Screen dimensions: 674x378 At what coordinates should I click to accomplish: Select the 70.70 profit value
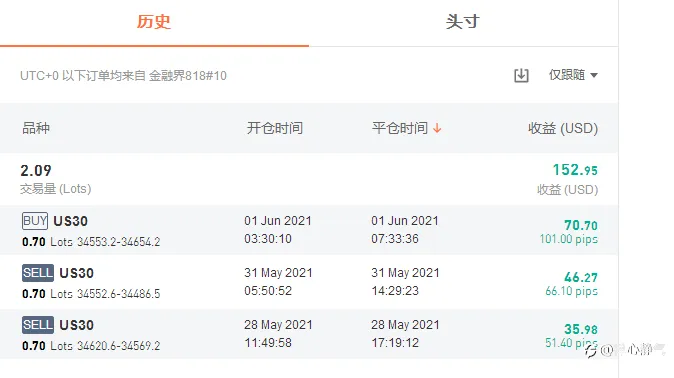coord(581,225)
